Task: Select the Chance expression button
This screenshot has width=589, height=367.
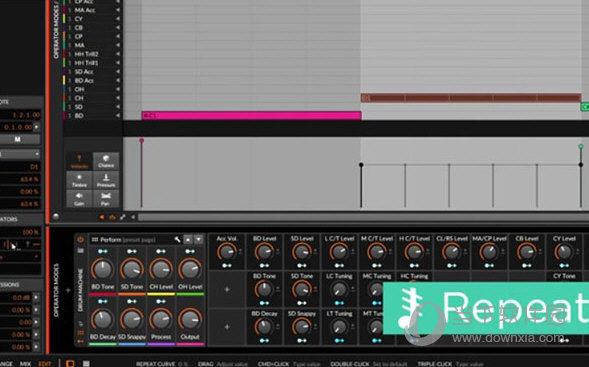Action: tap(106, 162)
